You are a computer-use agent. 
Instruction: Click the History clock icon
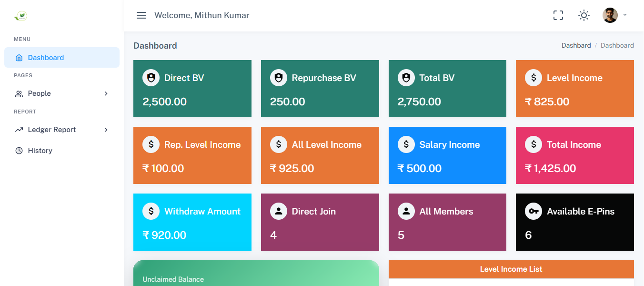[x=19, y=151]
